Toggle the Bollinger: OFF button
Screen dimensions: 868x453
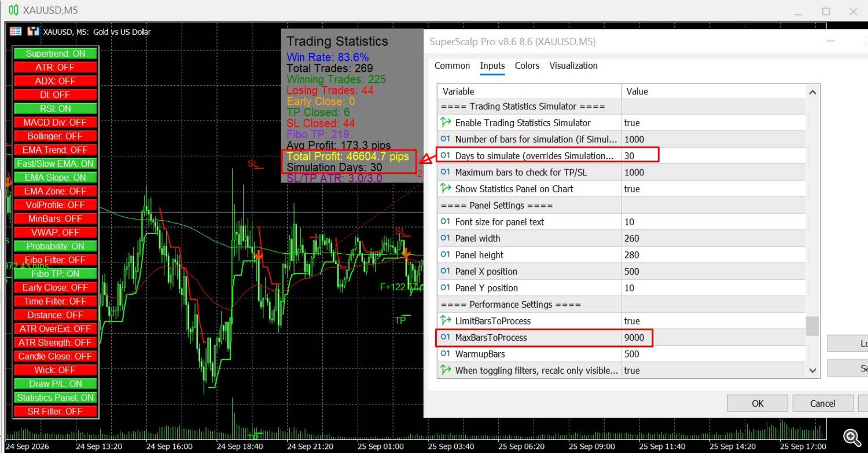click(56, 136)
